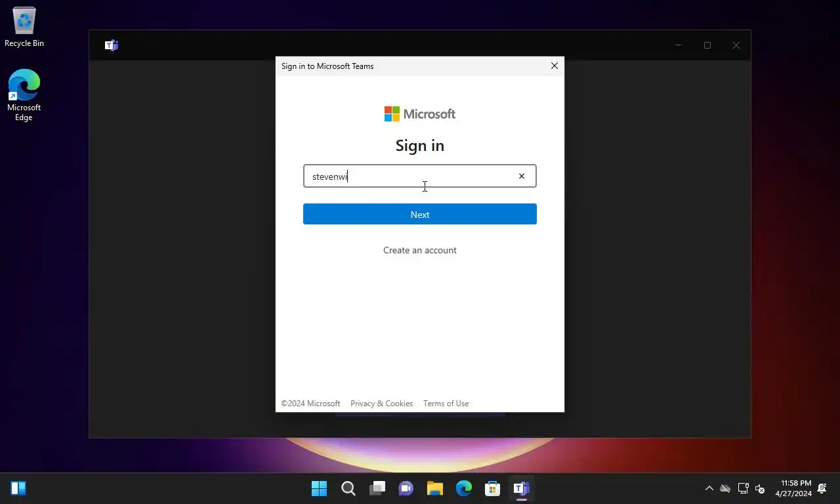The height and width of the screenshot is (504, 840).
Task: Close the Sign in to Microsoft Teams dialog
Action: click(x=555, y=66)
